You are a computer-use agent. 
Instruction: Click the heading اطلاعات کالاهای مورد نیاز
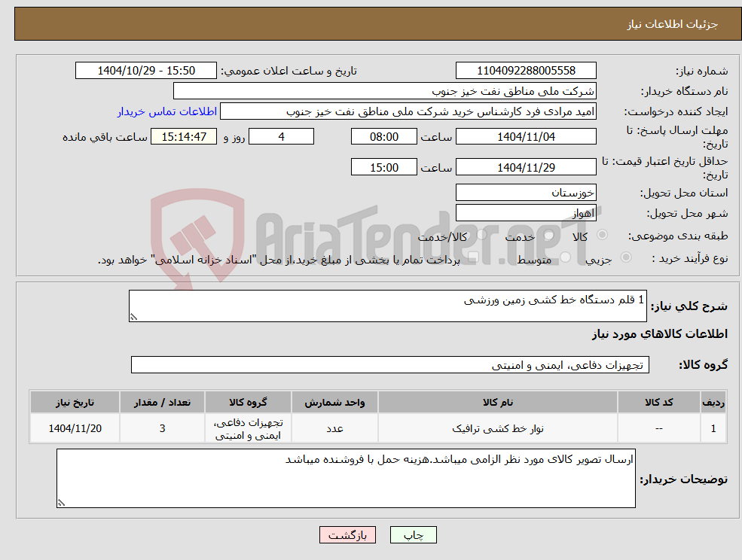(660, 334)
